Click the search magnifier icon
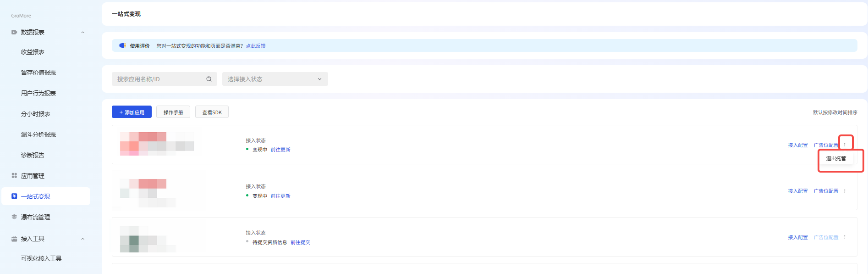Screen dimensions: 868x274 pos(209,79)
